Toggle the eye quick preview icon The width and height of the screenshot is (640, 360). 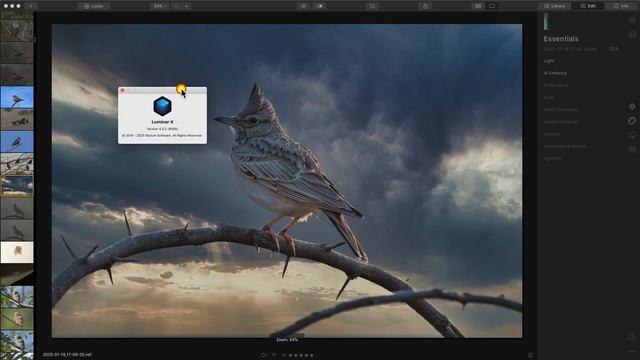click(x=304, y=6)
